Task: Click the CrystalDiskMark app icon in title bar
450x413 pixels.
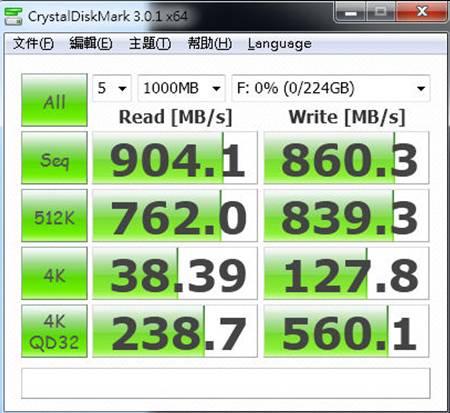Action: pyautogui.click(x=13, y=16)
